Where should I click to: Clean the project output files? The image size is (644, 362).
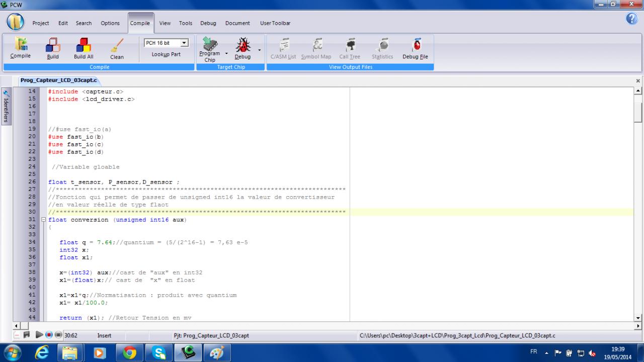(117, 49)
